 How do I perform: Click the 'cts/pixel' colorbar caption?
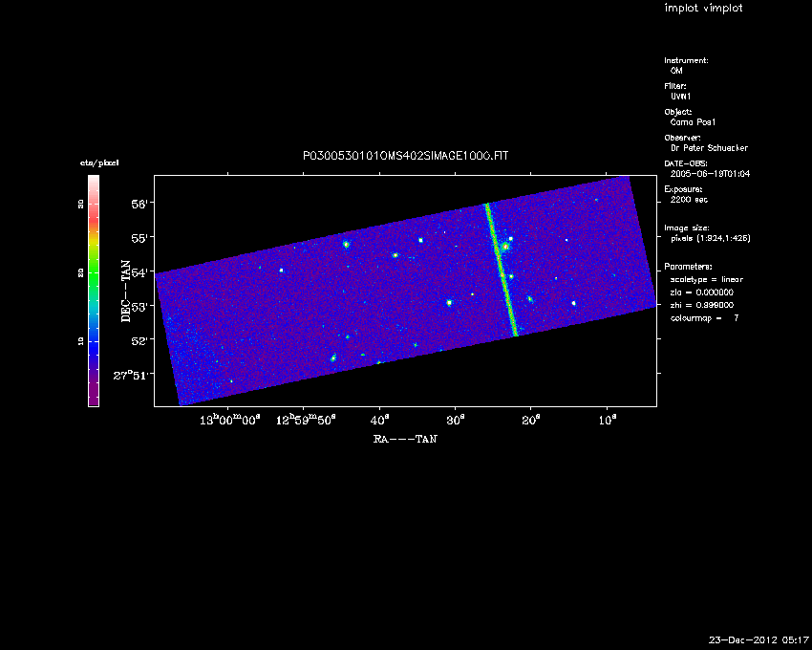[99, 162]
